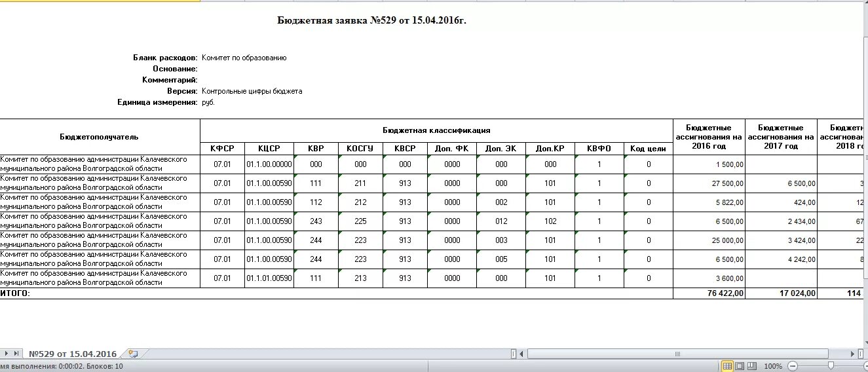
Task: Select the KCSR cell 01.1.01.00590
Action: pyautogui.click(x=269, y=278)
